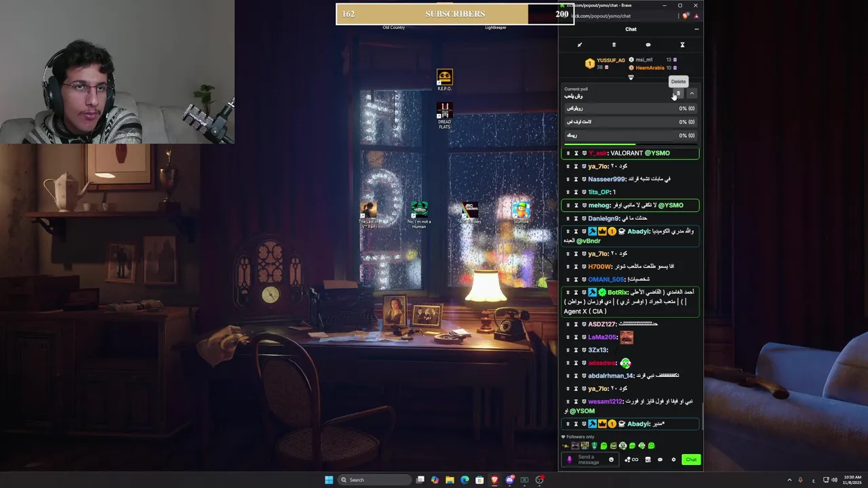The height and width of the screenshot is (488, 868).
Task: Open chat settings gear icon
Action: click(x=673, y=460)
